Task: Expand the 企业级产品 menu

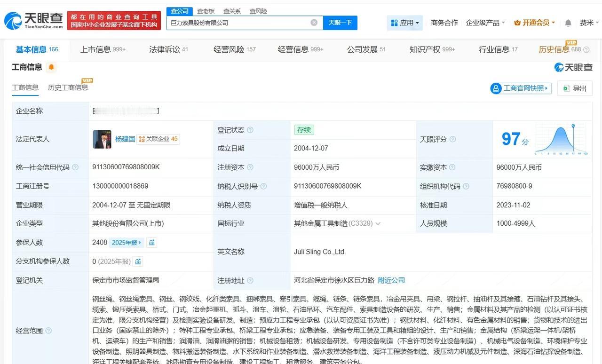Action: coord(485,23)
